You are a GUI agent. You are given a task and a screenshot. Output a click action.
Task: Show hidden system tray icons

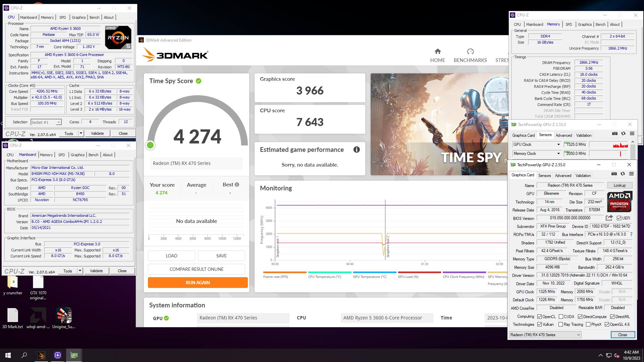[600, 355]
